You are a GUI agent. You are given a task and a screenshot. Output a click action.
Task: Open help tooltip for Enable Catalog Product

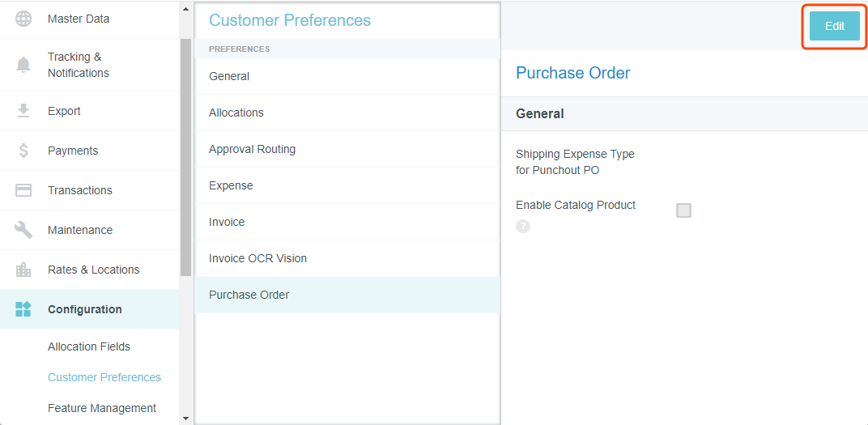[x=523, y=226]
